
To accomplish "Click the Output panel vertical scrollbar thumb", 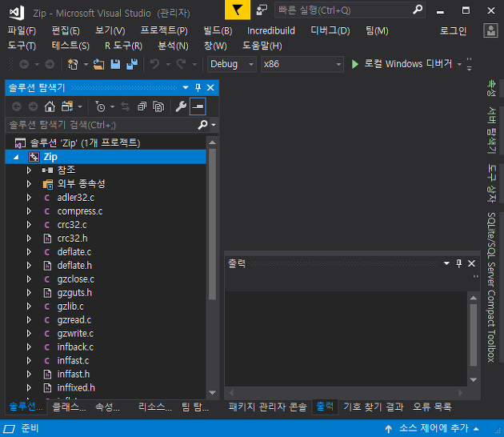I will (473, 335).
